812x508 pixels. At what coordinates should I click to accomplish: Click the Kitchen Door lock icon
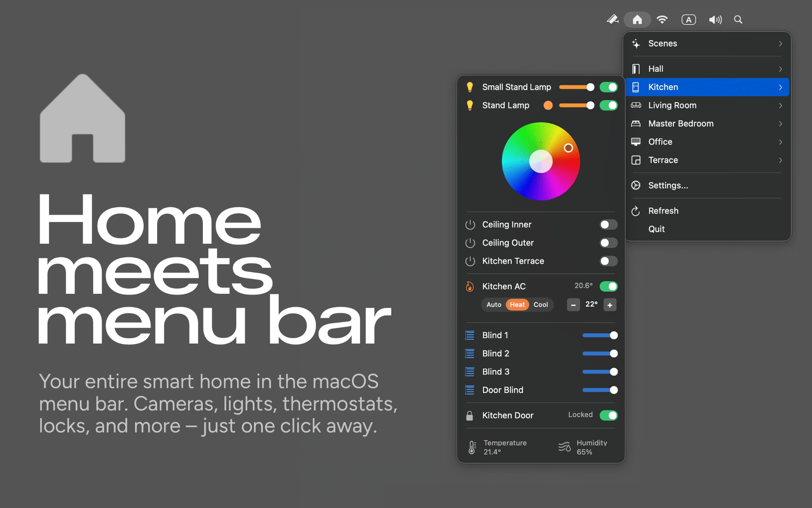[x=470, y=416]
